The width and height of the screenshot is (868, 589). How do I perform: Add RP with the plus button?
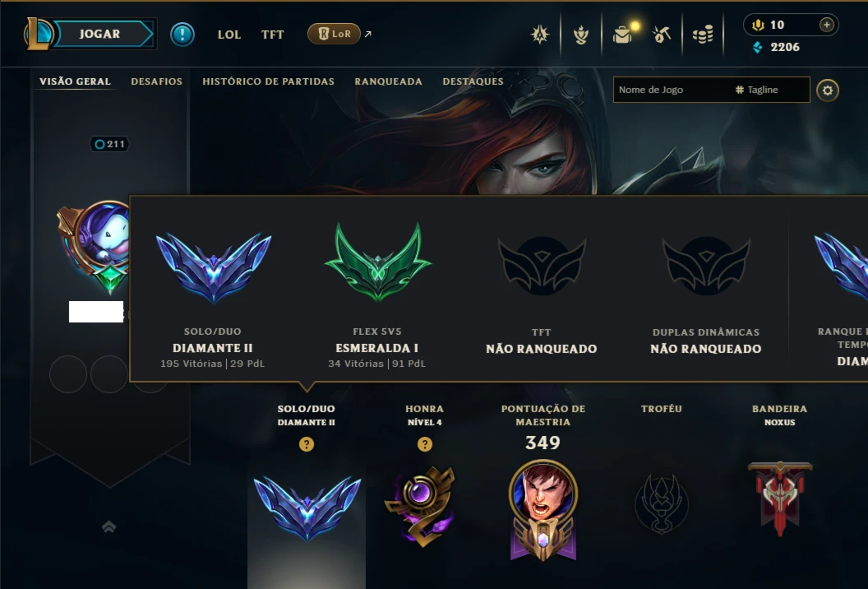pyautogui.click(x=826, y=25)
